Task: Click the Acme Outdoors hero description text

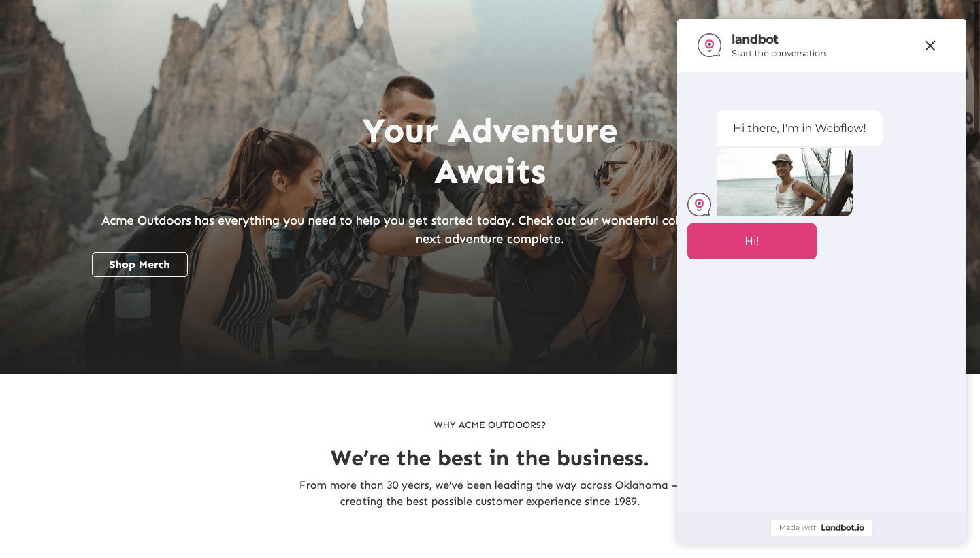Action: point(389,230)
